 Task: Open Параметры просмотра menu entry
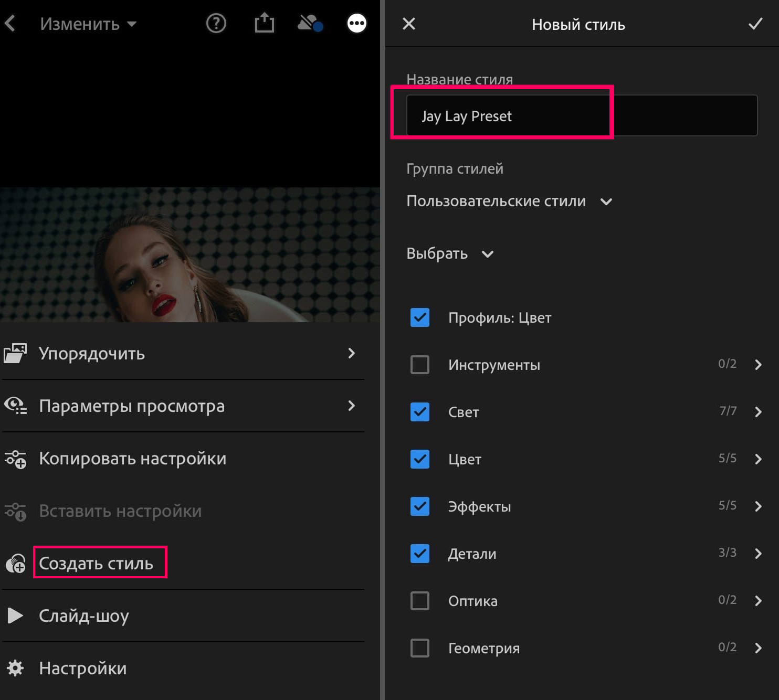(132, 406)
